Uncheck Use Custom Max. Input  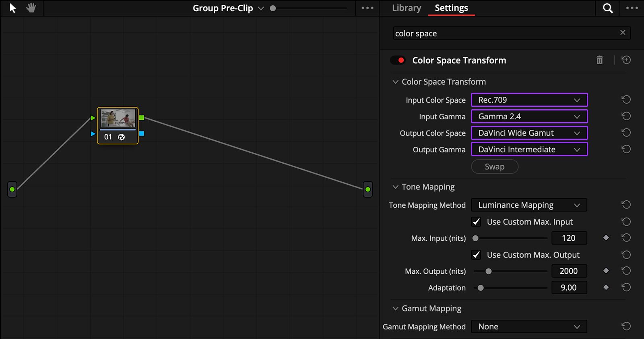click(476, 222)
